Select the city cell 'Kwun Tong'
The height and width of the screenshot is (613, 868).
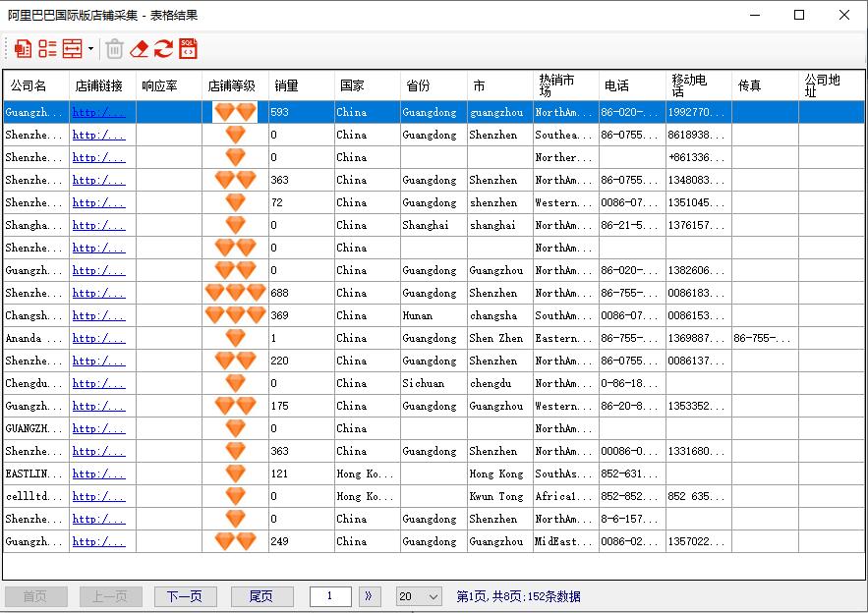coord(500,496)
